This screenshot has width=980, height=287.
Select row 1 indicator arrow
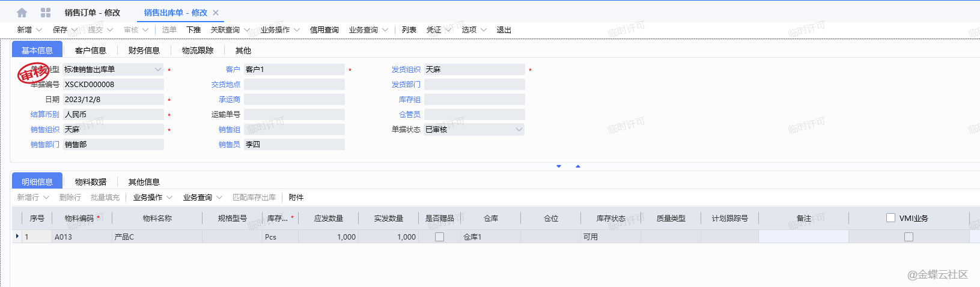[x=17, y=237]
